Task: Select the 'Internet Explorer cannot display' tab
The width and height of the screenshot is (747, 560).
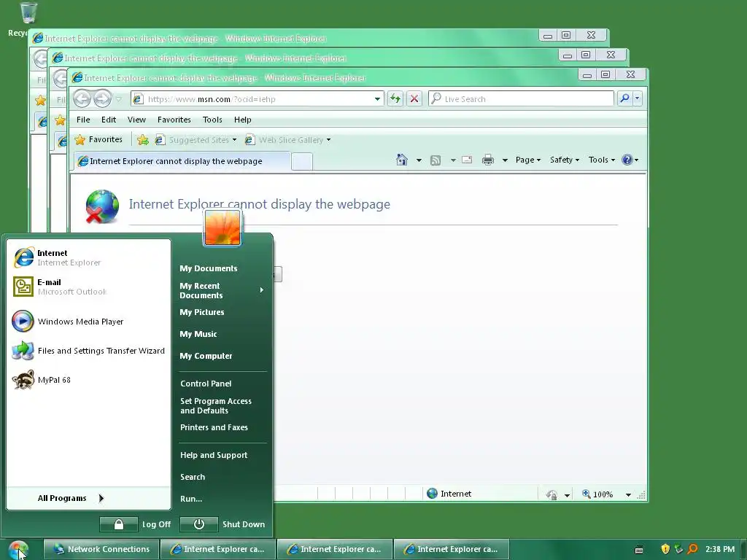Action: coord(182,161)
